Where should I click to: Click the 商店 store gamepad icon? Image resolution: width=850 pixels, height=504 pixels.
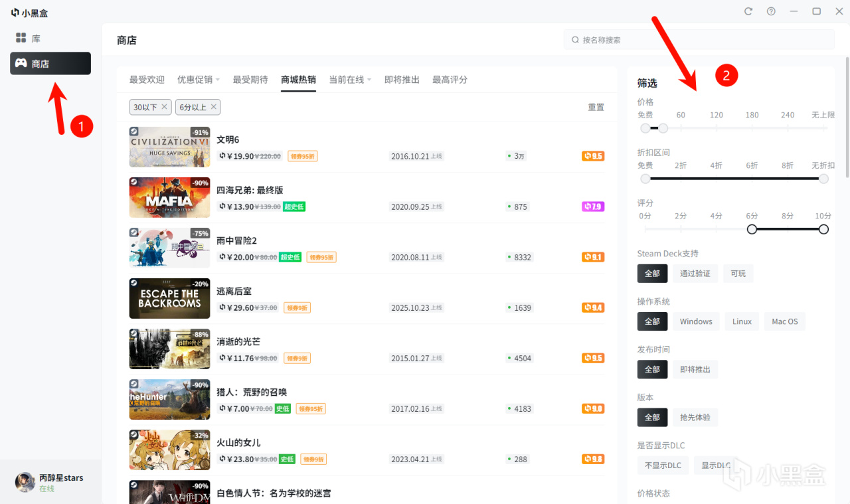click(21, 64)
